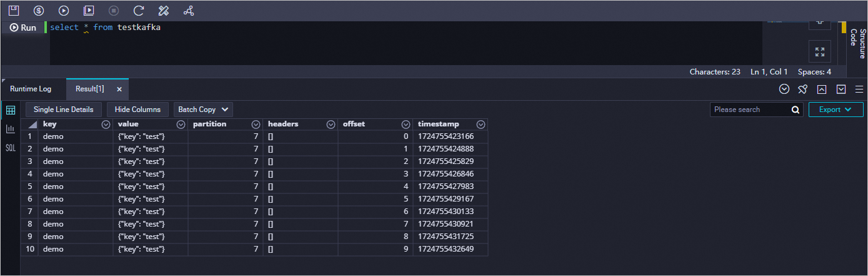
Task: Click the value cell in row 5
Action: [151, 187]
